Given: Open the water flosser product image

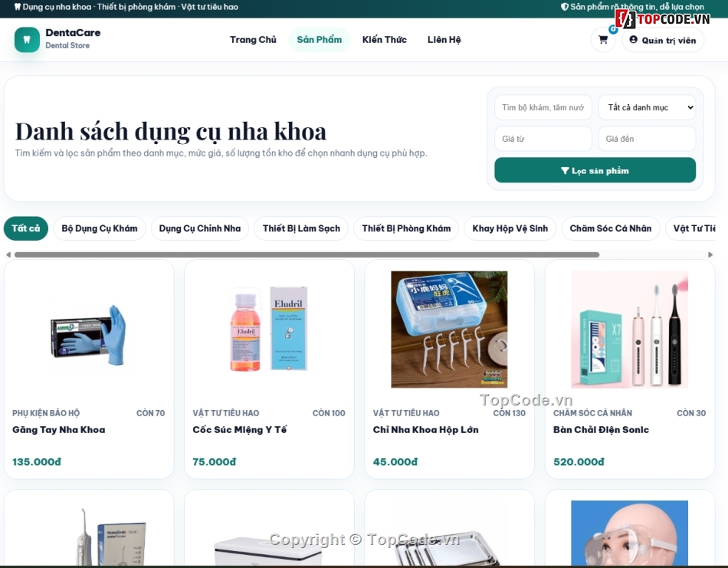Looking at the screenshot, I should coord(111,537).
